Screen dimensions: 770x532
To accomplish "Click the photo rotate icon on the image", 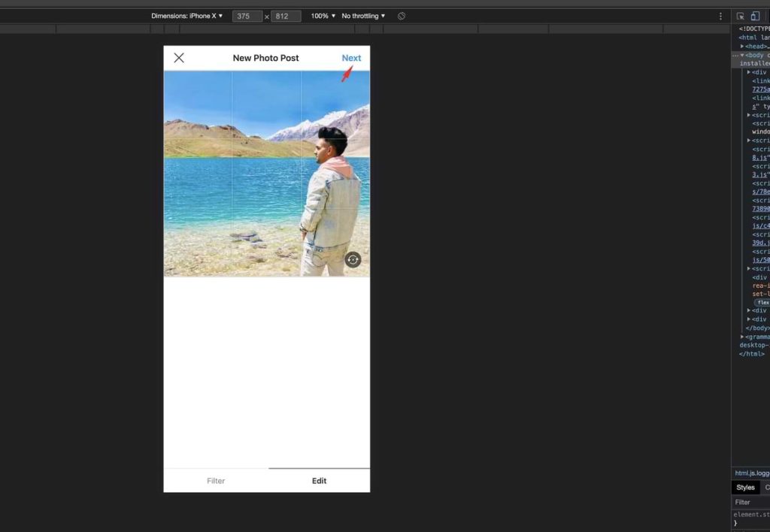I will point(353,259).
